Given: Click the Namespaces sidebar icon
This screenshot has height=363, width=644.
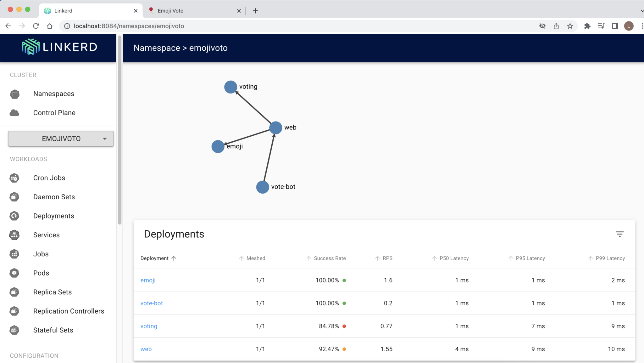Looking at the screenshot, I should (14, 94).
